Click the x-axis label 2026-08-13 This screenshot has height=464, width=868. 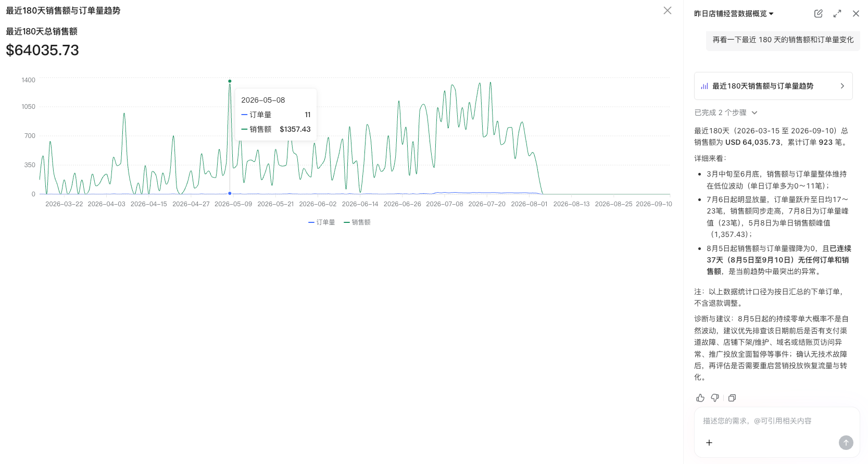coord(571,204)
